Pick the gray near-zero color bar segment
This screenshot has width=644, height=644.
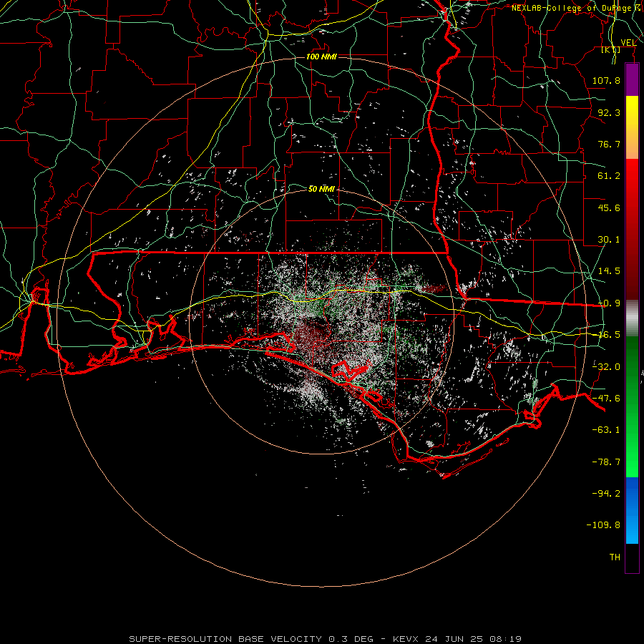632,318
